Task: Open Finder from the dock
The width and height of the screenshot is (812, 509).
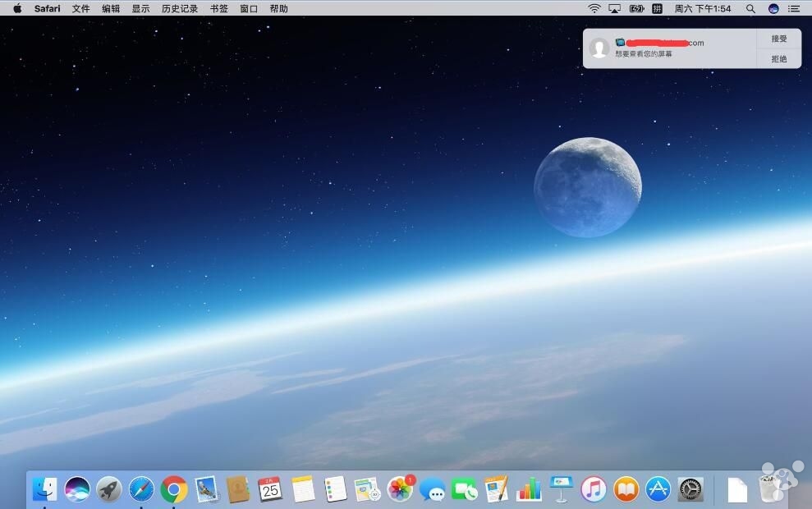Action: tap(44, 489)
